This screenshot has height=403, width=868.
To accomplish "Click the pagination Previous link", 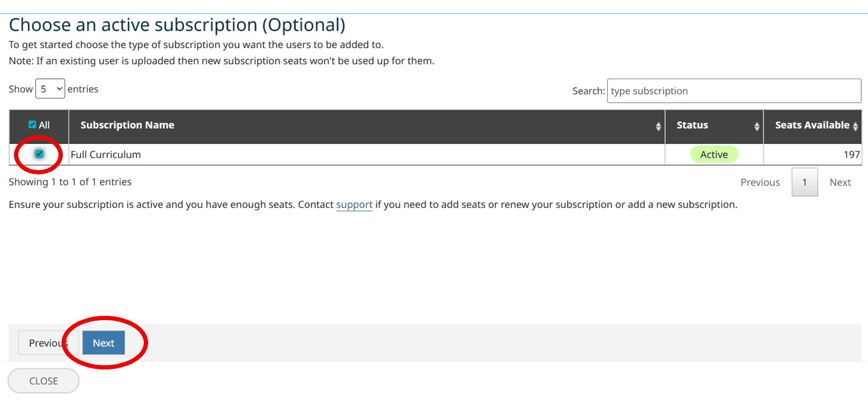I will click(760, 182).
